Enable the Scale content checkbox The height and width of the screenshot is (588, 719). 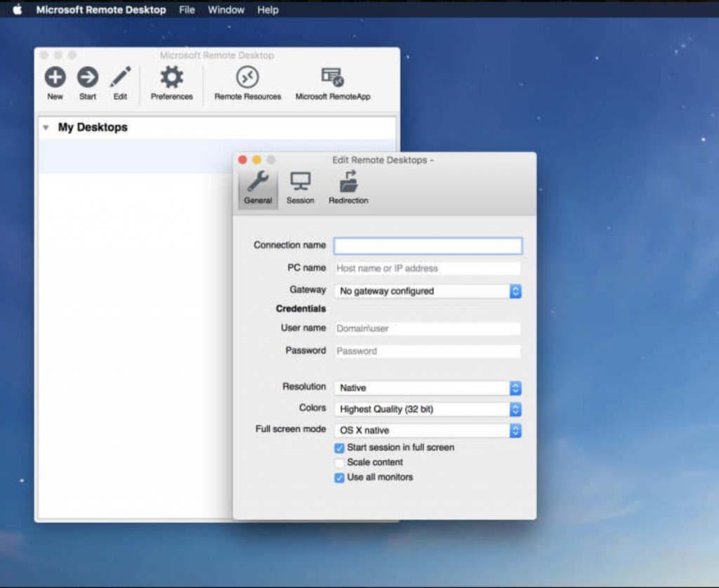tap(340, 463)
